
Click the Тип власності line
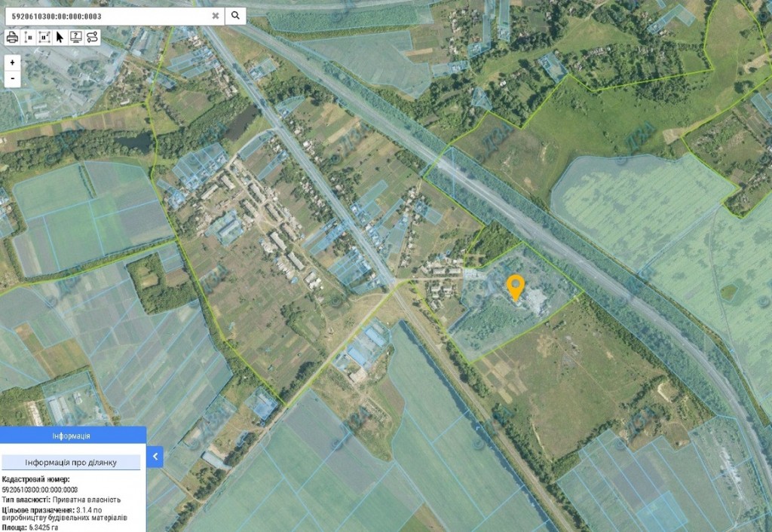61,500
